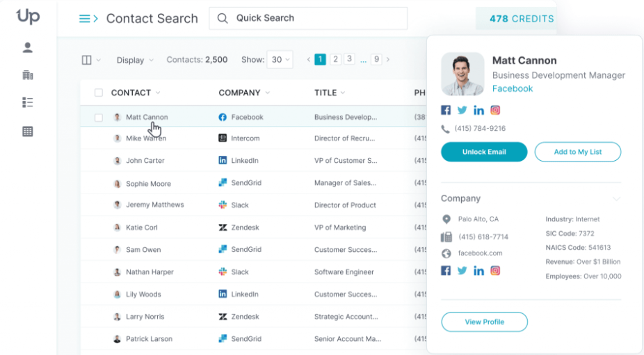
Task: Click the Add to My List button
Action: pyautogui.click(x=577, y=152)
